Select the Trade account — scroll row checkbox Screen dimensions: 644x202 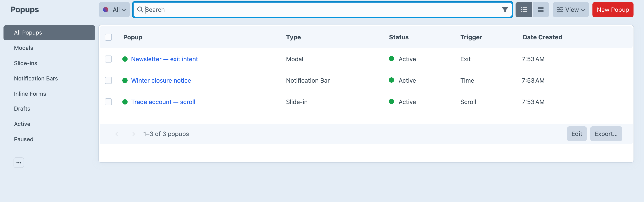[x=108, y=102]
